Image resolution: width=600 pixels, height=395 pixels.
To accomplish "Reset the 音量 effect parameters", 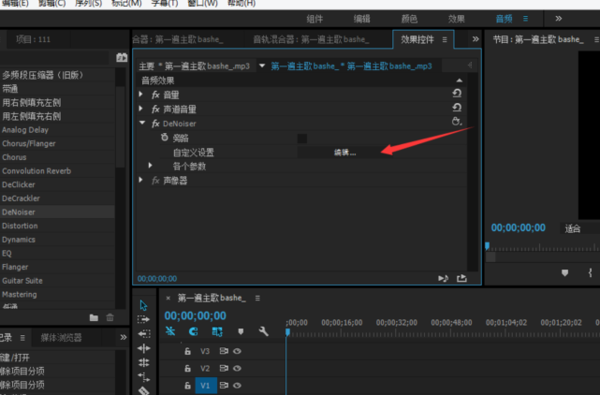I will [457, 93].
